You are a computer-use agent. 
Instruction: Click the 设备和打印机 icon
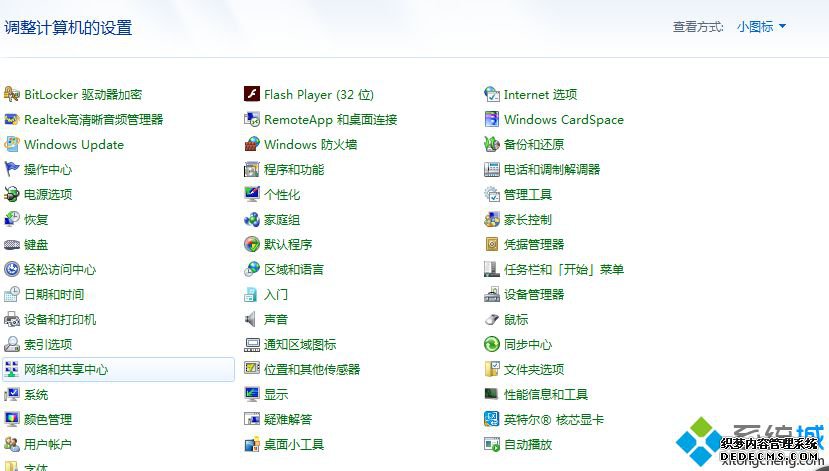pyautogui.click(x=12, y=319)
